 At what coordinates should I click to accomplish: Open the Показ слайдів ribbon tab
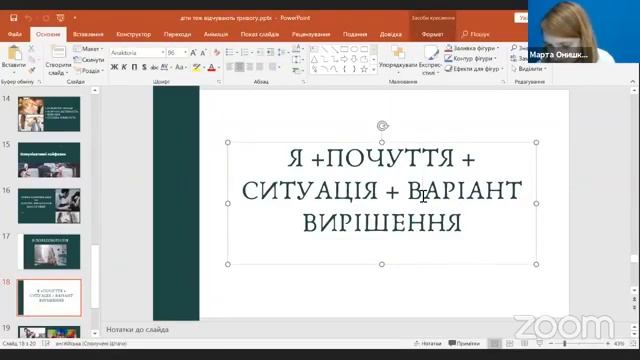coord(260,34)
